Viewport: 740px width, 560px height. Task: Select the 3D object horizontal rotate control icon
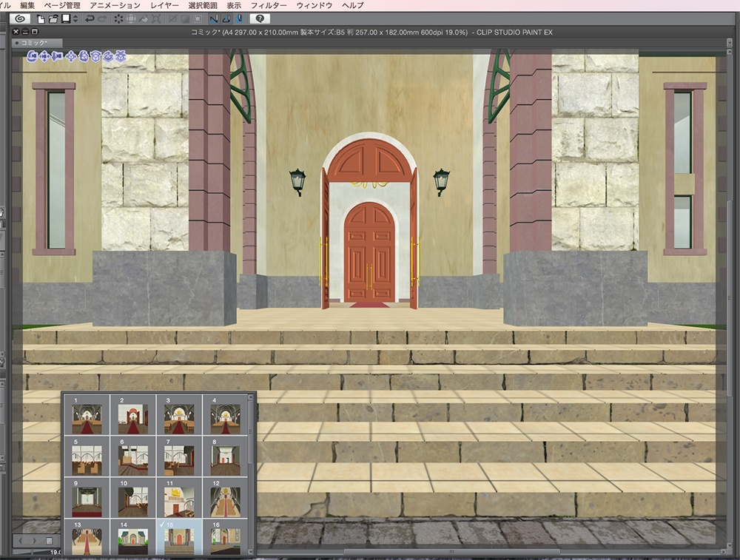click(x=95, y=57)
